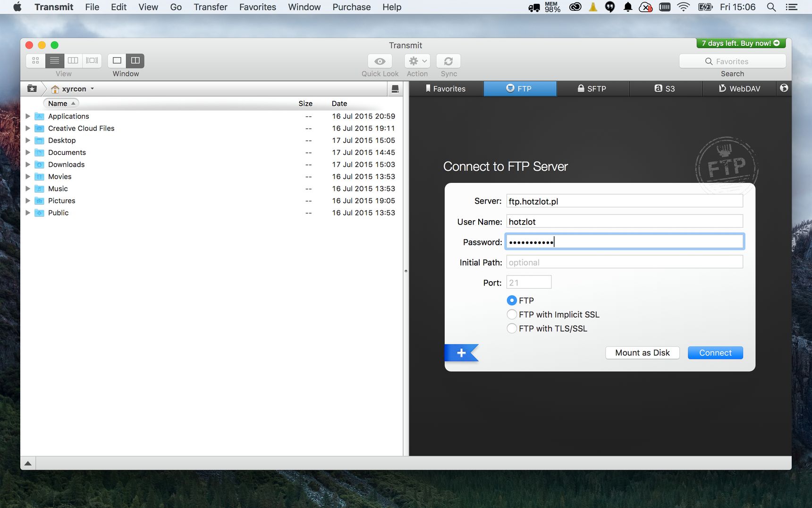Open the Transfer menu
This screenshot has width=812, height=508.
point(211,7)
